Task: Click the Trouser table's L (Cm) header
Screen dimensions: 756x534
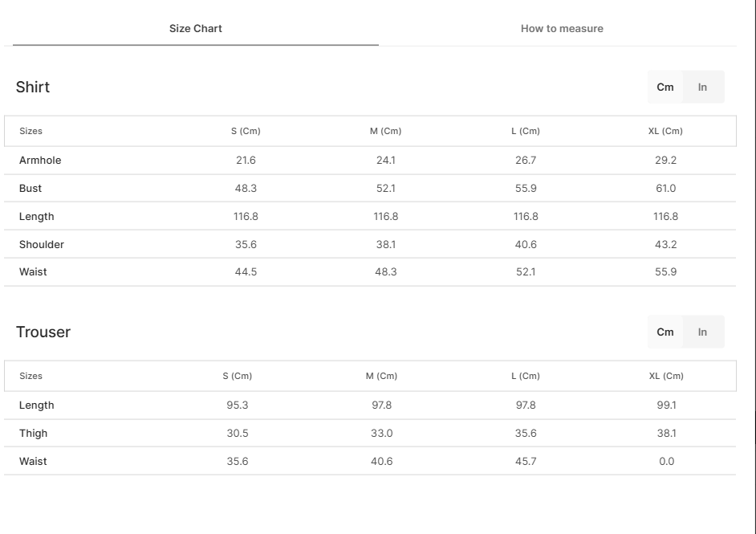Action: tap(526, 376)
